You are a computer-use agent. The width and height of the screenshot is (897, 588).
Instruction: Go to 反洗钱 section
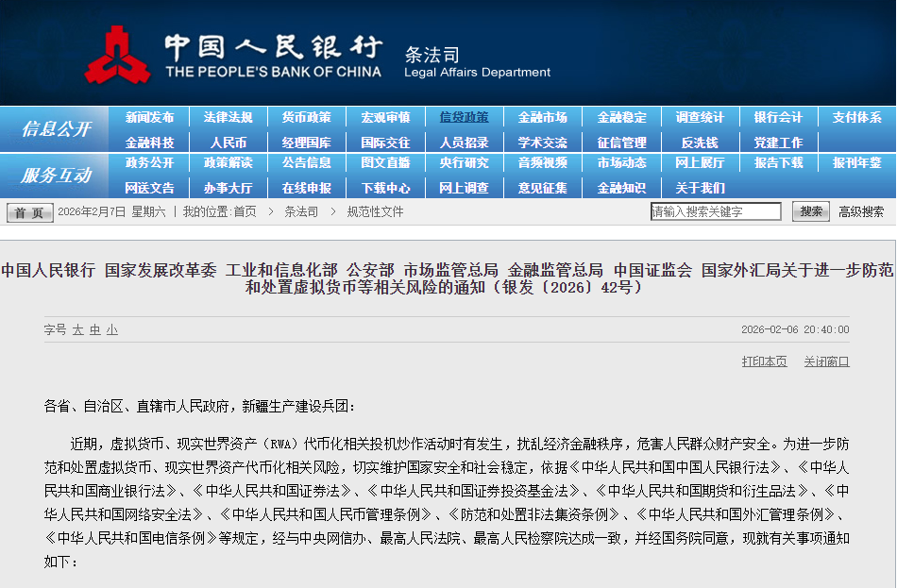pyautogui.click(x=700, y=143)
